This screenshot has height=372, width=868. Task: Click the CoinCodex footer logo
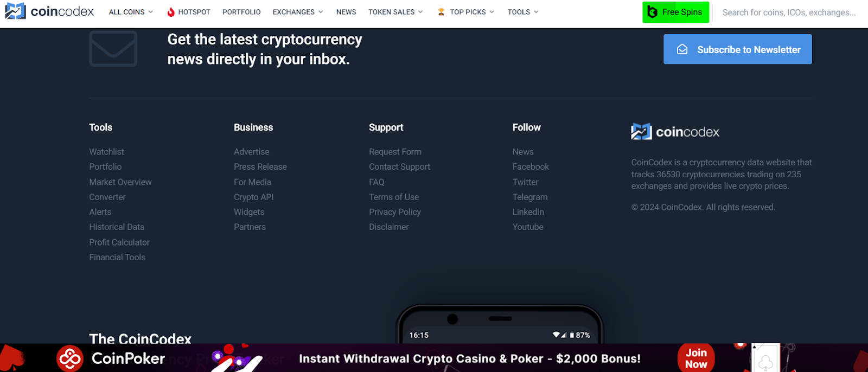tap(675, 132)
